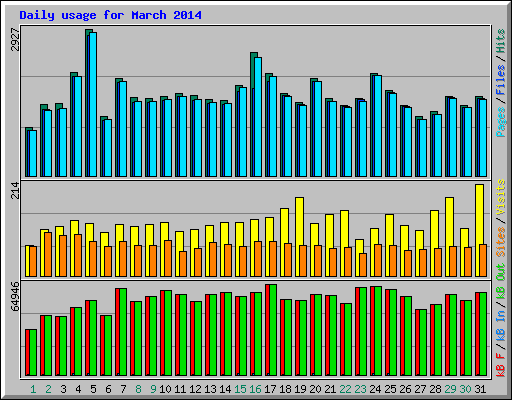The height and width of the screenshot is (400, 512).
Task: Click the Hits legend label
Action: (501, 41)
